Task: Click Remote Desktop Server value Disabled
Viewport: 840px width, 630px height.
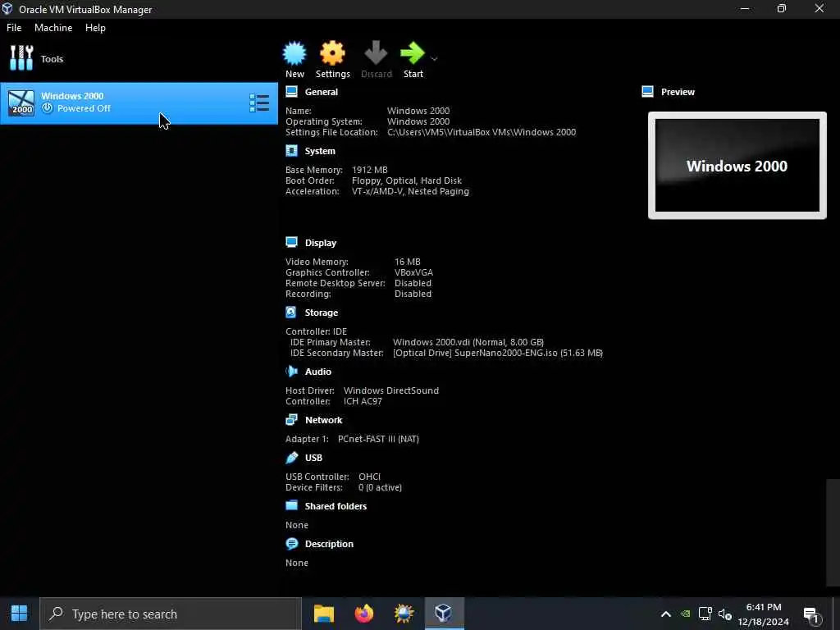Action: click(413, 283)
